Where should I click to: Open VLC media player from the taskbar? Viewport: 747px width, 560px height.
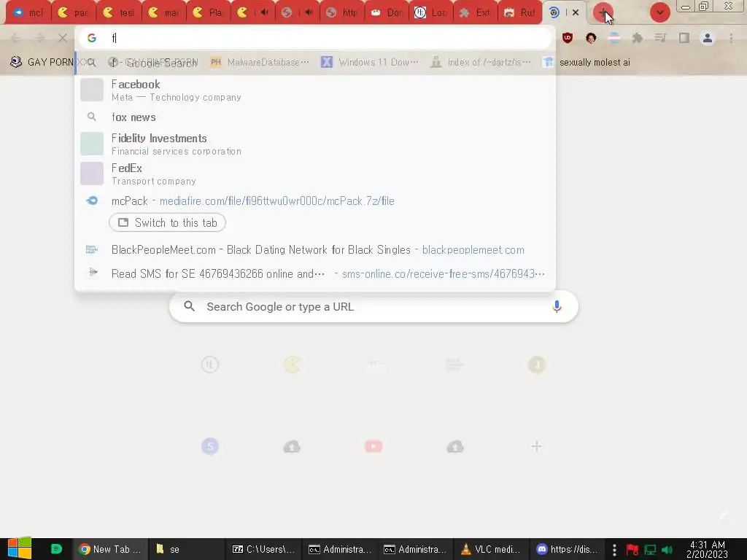(x=491, y=549)
